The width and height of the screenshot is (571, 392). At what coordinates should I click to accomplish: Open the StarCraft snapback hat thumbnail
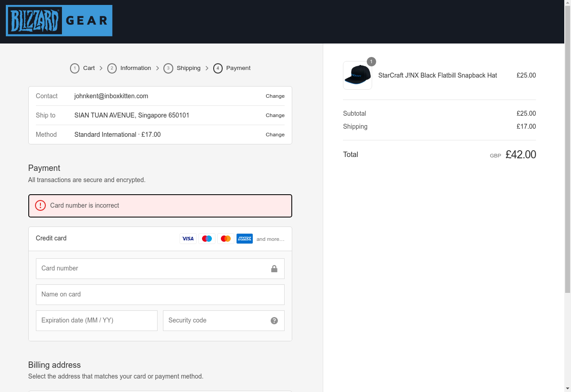pos(357,75)
